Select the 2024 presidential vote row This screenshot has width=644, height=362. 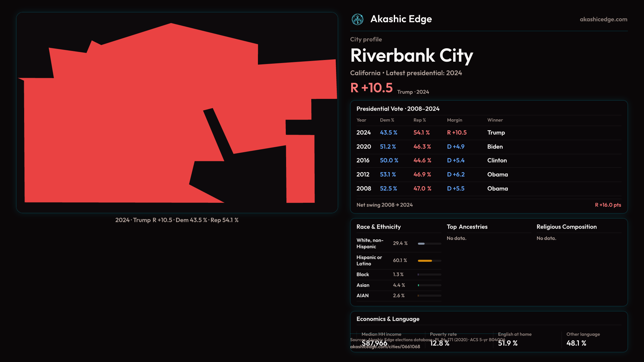pos(488,133)
